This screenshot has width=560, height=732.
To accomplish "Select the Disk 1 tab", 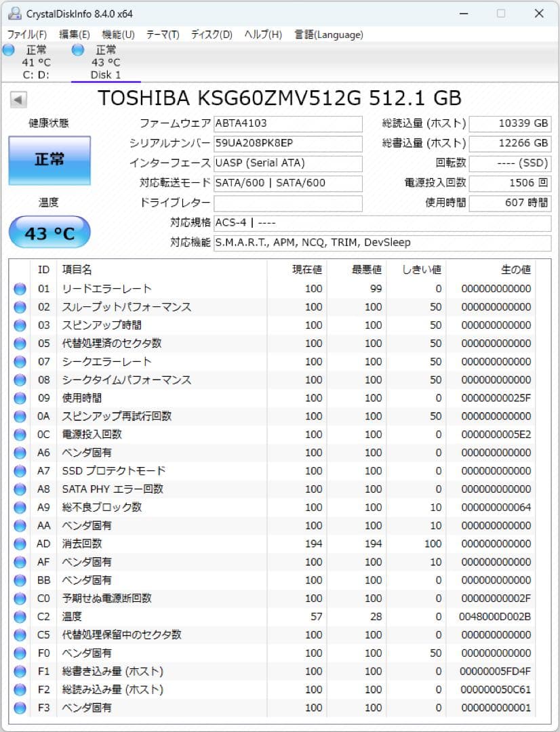I will pyautogui.click(x=106, y=62).
